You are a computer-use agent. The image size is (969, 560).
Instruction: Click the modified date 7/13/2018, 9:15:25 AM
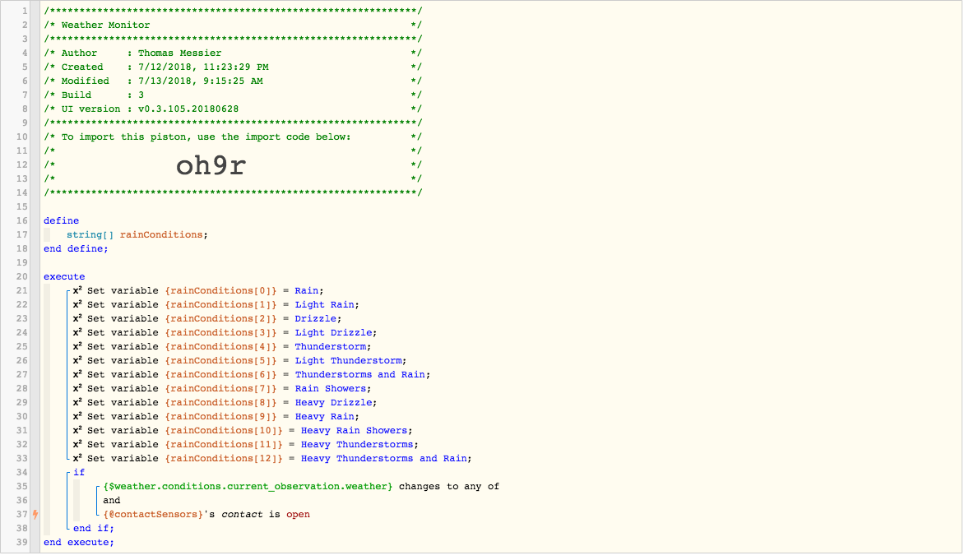(x=200, y=81)
